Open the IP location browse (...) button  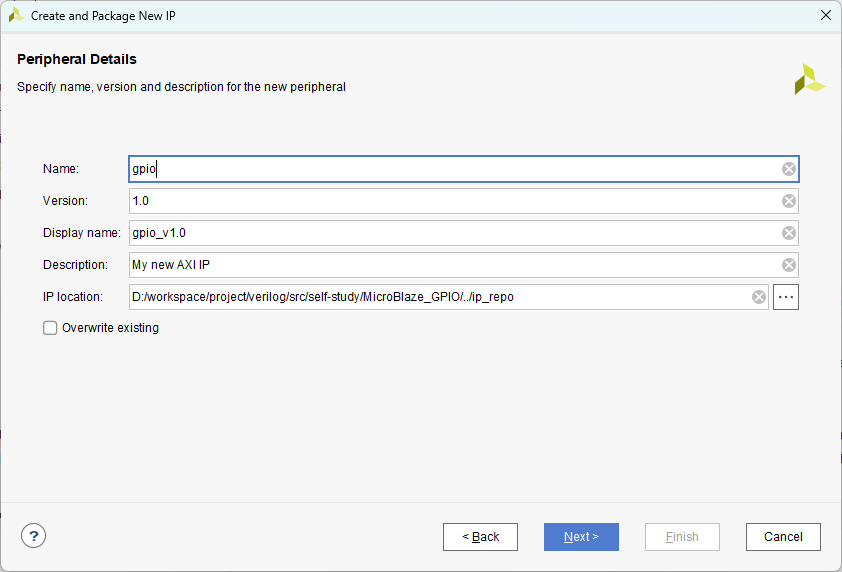tap(786, 297)
